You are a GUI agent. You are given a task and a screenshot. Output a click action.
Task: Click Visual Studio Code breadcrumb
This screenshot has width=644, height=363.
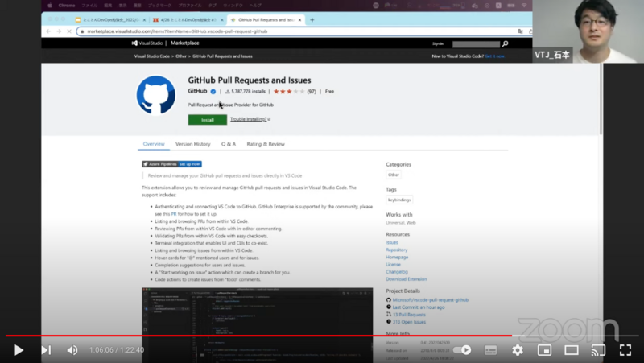[x=151, y=56]
